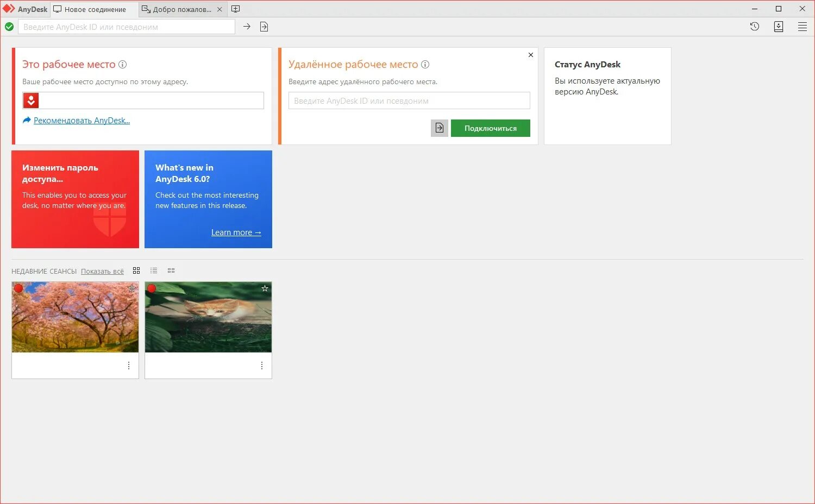The image size is (815, 504).
Task: Click the info icon beside Удалённое рабочее место
Action: click(x=425, y=64)
